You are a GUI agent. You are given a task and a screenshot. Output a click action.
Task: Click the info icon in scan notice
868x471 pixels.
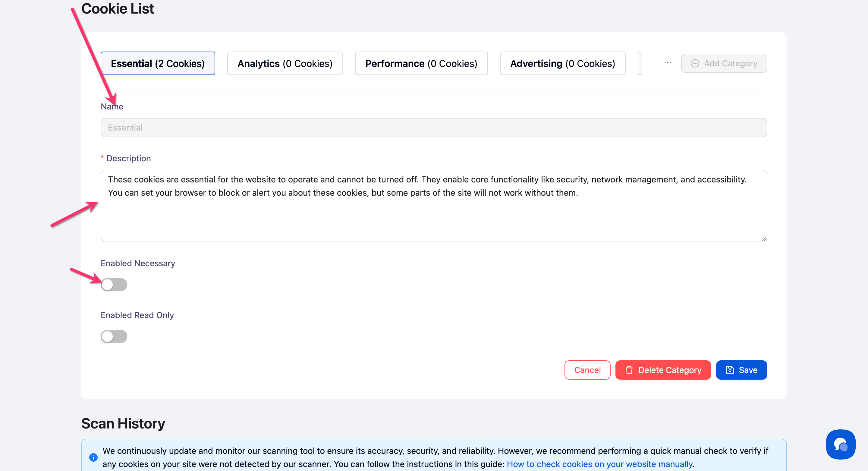coord(93,457)
